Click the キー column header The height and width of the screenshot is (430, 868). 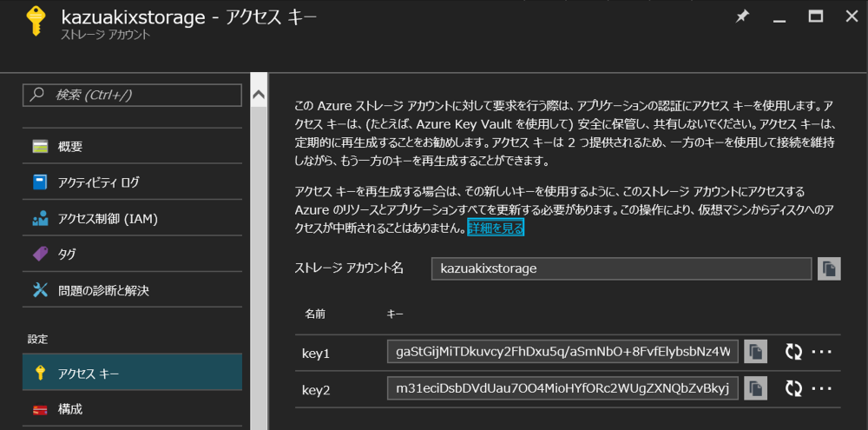[x=395, y=314]
